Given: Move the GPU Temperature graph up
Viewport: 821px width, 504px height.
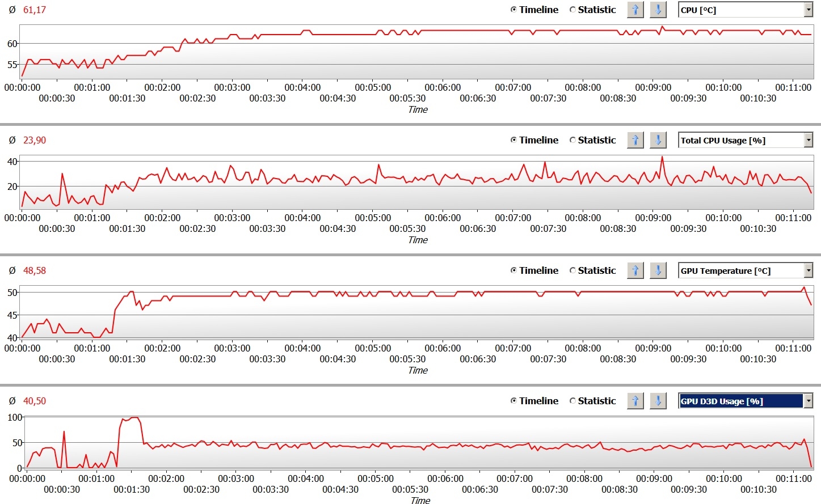Looking at the screenshot, I should [x=635, y=270].
